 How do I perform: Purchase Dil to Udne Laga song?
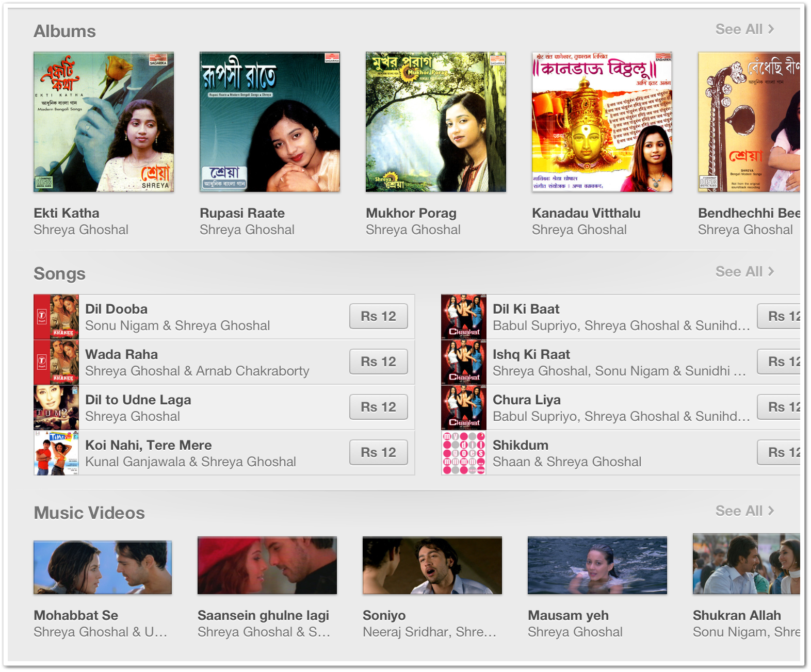(x=379, y=407)
